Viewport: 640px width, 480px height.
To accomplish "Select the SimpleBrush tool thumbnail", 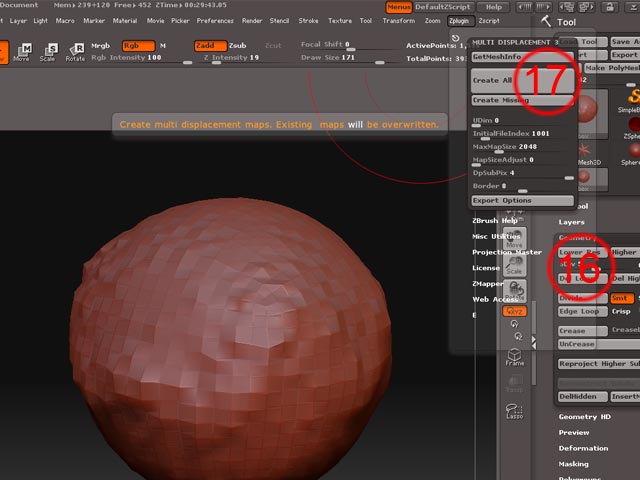I will click(632, 100).
